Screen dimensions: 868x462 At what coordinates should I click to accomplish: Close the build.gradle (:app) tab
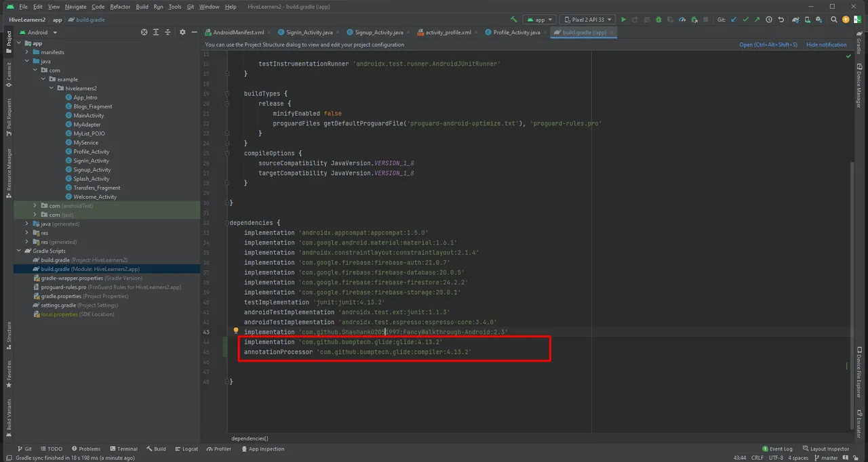612,32
